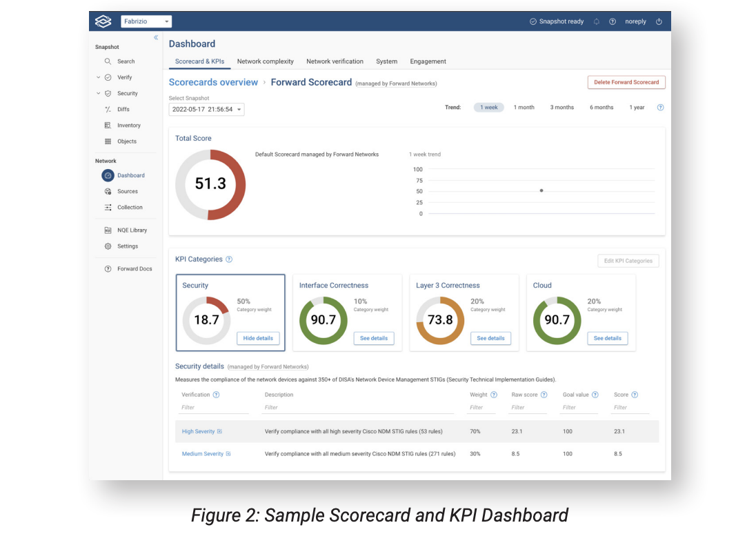756x534 pixels.
Task: Switch to the Network complexity tab
Action: pos(265,61)
